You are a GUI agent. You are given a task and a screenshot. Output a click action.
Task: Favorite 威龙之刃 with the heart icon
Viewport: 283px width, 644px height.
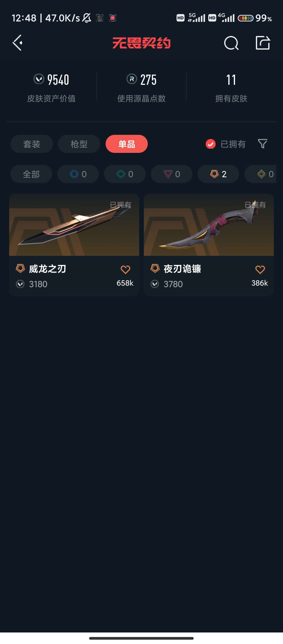click(x=125, y=269)
